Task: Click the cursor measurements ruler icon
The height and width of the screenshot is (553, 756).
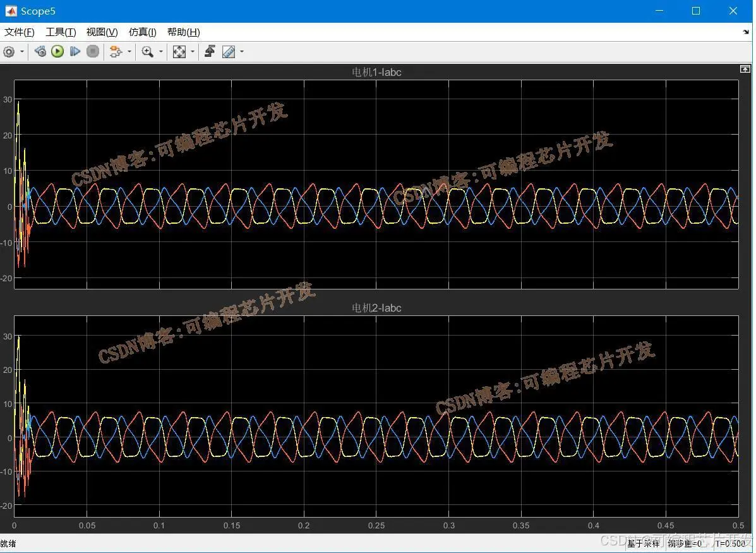Action: (229, 52)
